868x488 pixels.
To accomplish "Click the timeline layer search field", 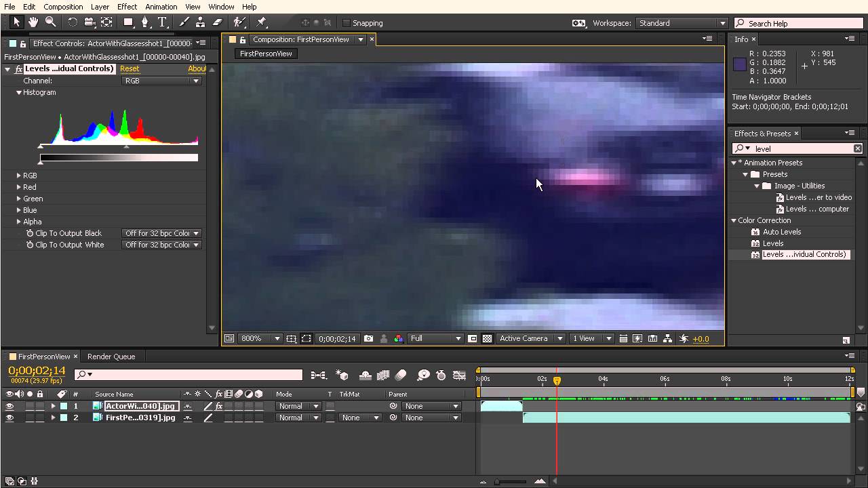I will pyautogui.click(x=189, y=374).
